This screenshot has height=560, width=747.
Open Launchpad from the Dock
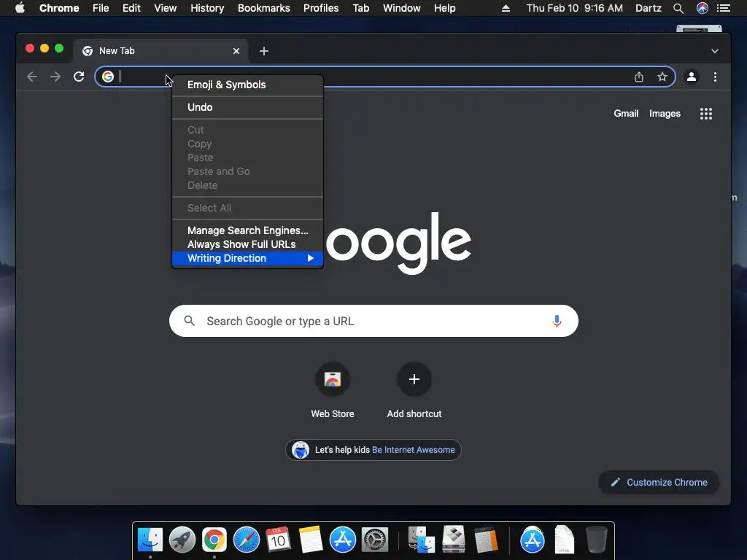182,540
